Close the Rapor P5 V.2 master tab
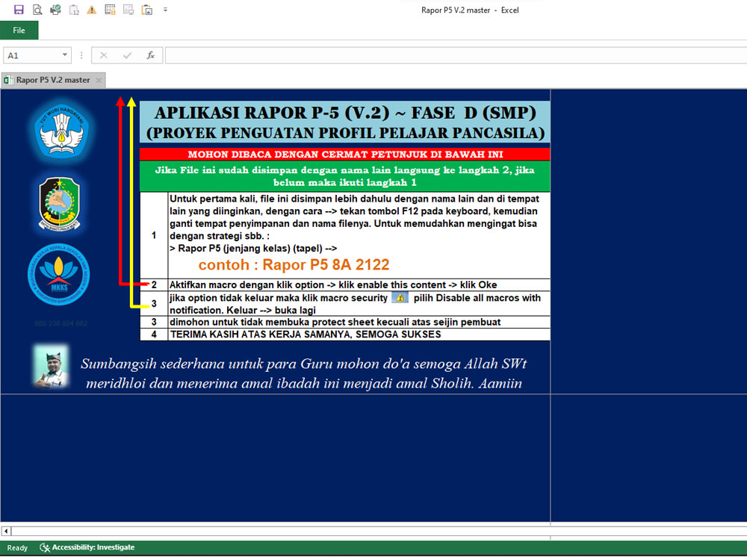Image resolution: width=747 pixels, height=560 pixels. 99,80
